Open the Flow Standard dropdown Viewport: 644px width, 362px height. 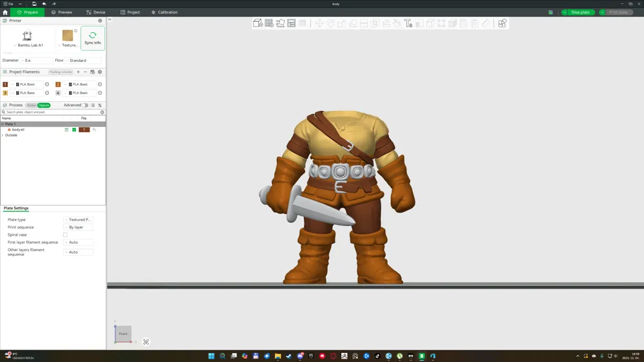[83, 61]
